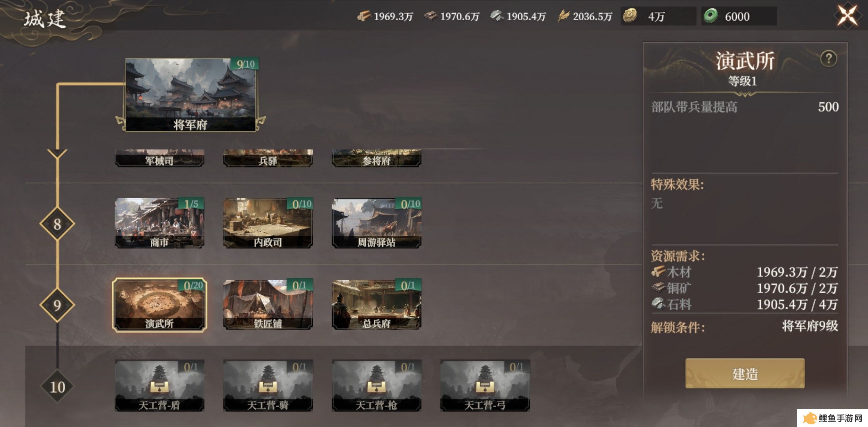Choose the 周游驿站 building
This screenshot has width=868, height=427.
click(x=376, y=223)
